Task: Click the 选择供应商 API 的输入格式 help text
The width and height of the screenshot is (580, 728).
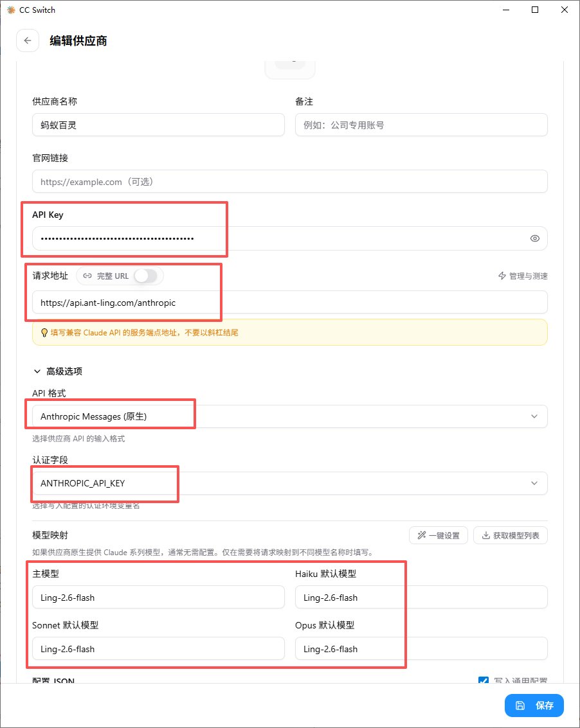Action: (78, 439)
